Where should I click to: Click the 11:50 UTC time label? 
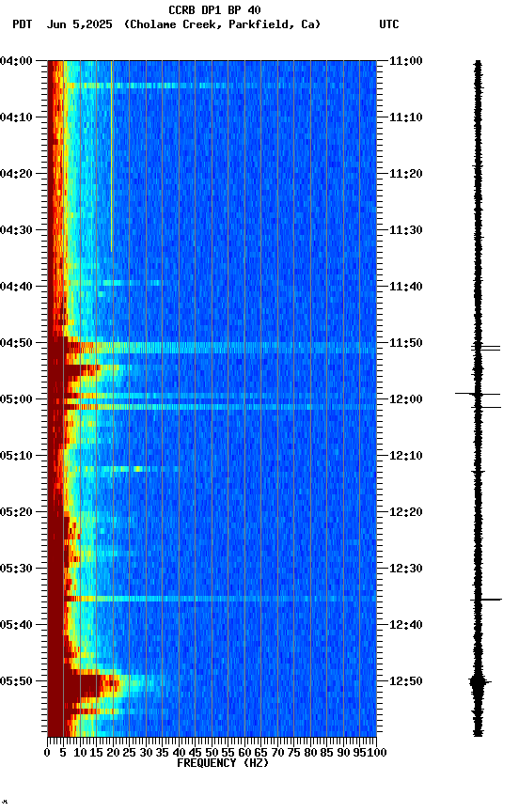point(406,343)
